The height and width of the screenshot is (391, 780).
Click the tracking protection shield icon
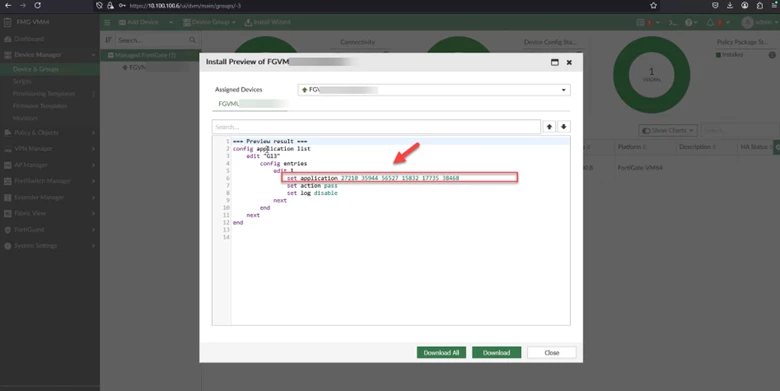coord(99,5)
